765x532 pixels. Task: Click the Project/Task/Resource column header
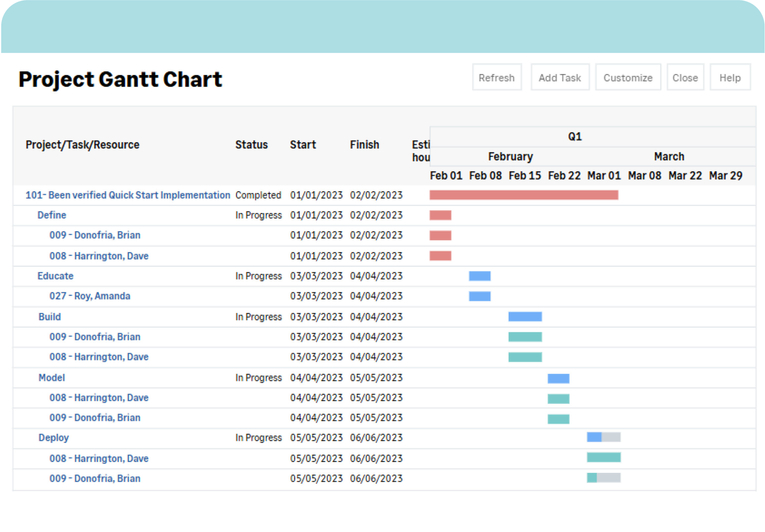(82, 145)
